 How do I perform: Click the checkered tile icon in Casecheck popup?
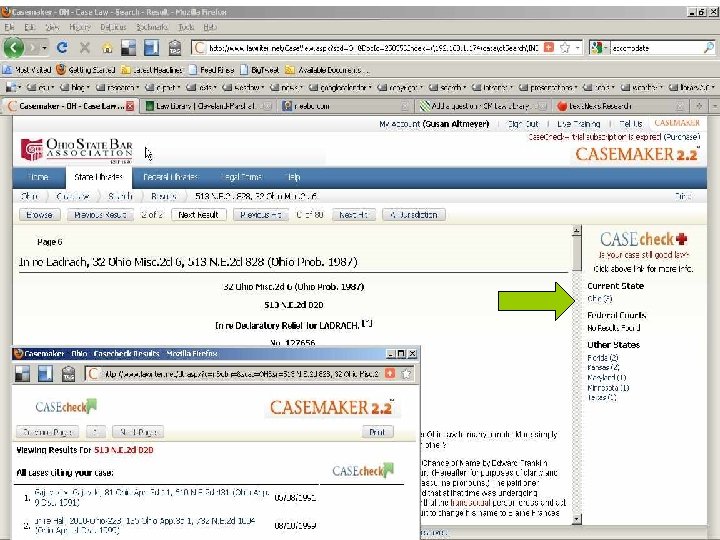tap(22, 374)
